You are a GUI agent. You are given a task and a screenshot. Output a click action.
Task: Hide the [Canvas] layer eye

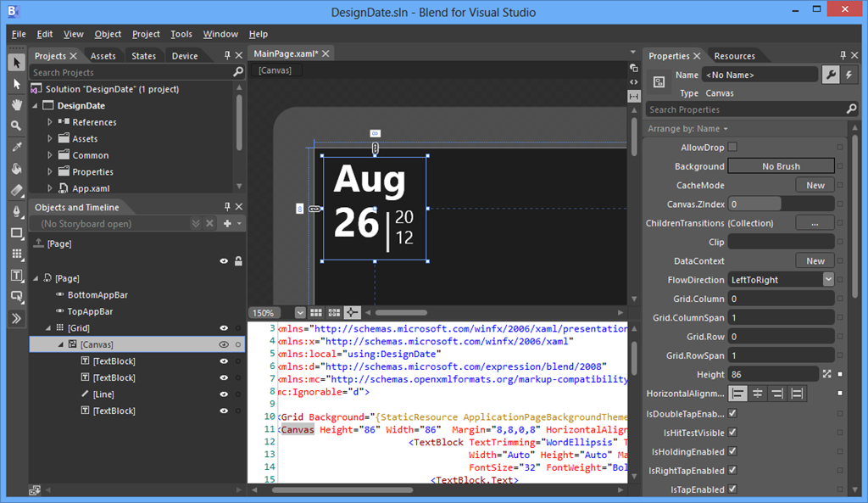pyautogui.click(x=224, y=344)
